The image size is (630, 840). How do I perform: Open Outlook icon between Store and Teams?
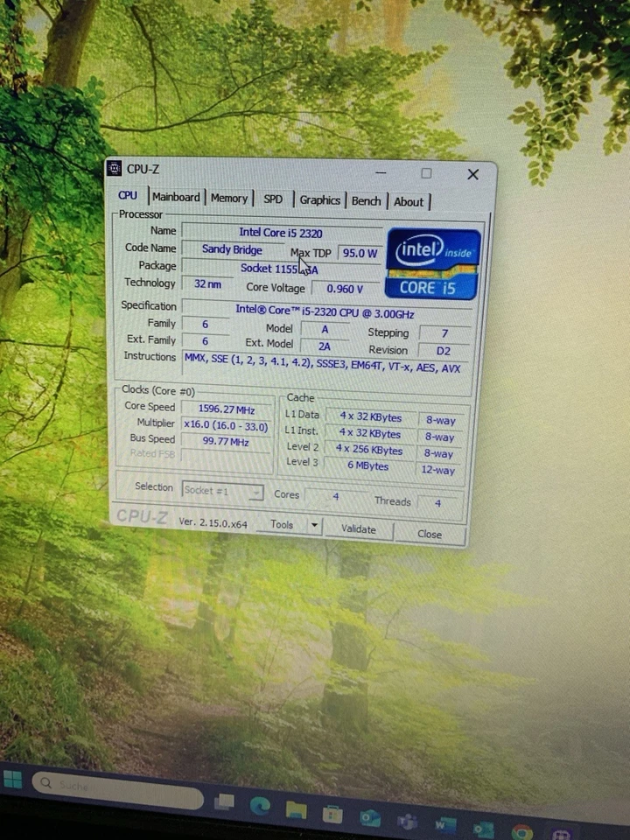point(369,819)
